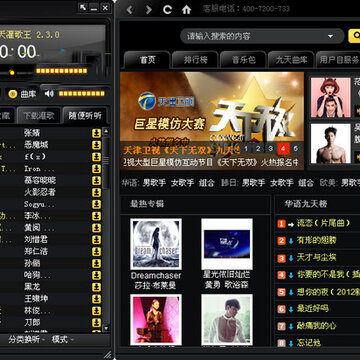
Task: Download the Sogyu... track with its yellow icon
Action: point(96,204)
